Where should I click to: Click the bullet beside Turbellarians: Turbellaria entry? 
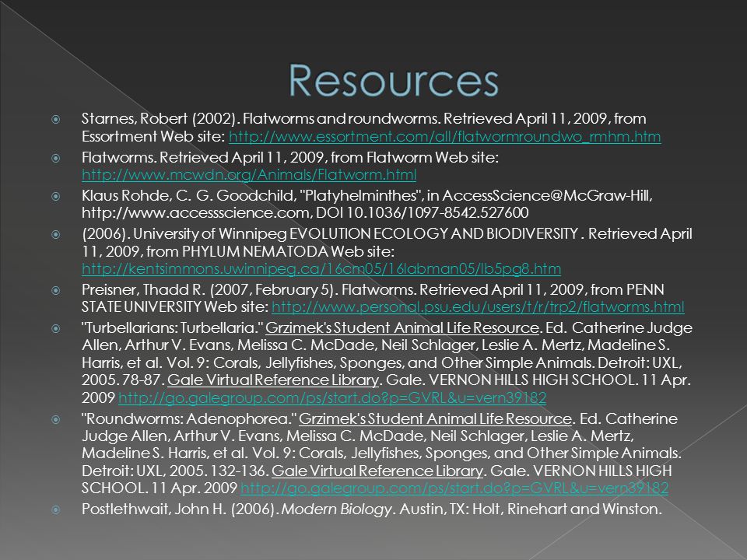tap(56, 328)
